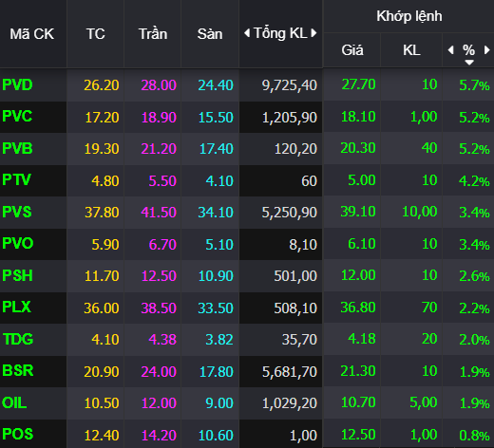Select POS ceiling price 14.20
This screenshot has width=494, height=448.
click(159, 436)
